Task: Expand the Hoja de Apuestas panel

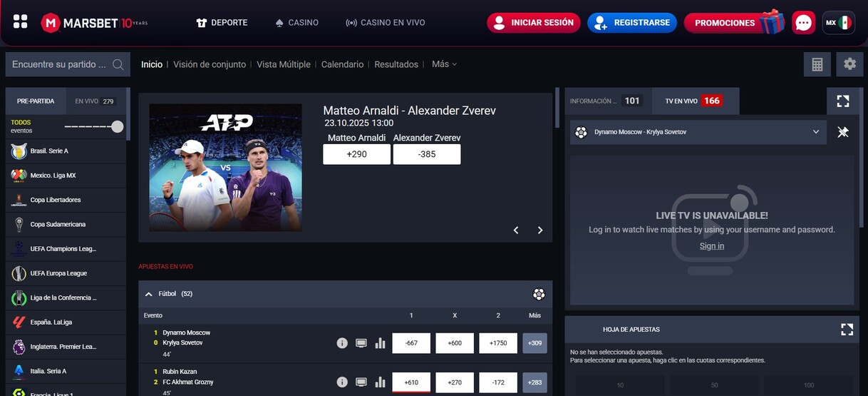Action: [x=847, y=330]
